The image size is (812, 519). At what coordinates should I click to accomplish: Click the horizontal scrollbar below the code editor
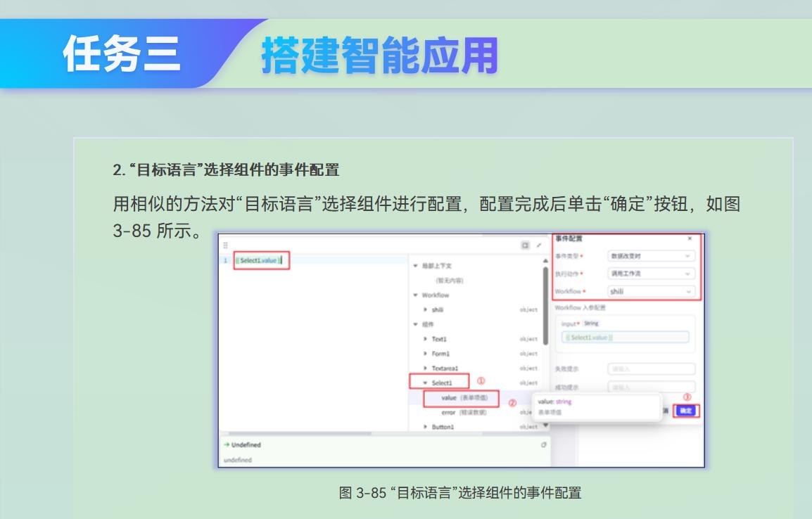pyautogui.click(x=300, y=434)
